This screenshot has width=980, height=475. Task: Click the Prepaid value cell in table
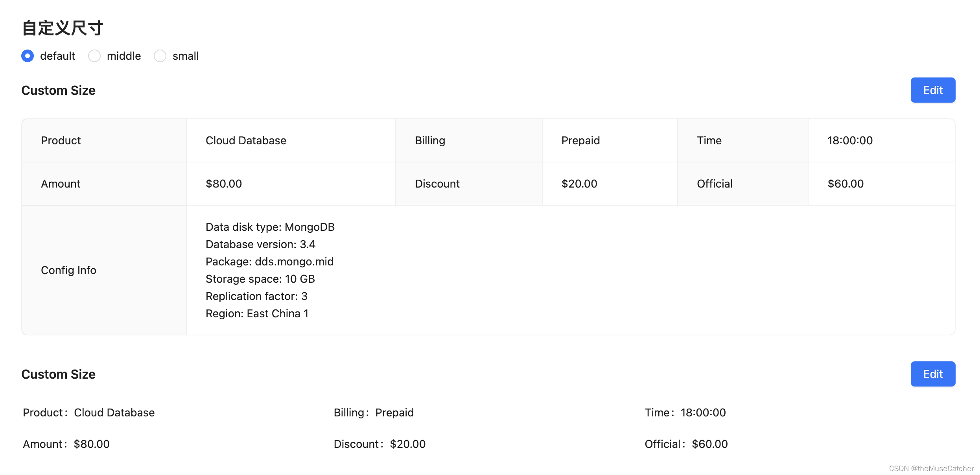(610, 140)
